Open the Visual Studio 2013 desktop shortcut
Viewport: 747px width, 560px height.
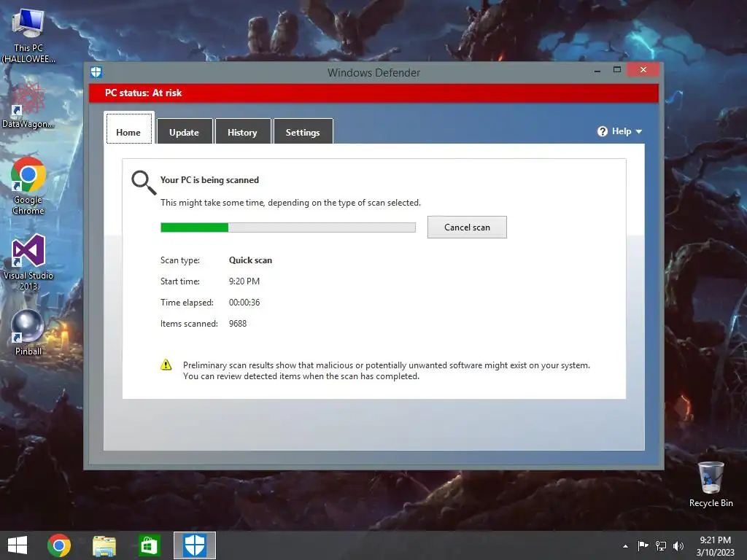click(x=28, y=262)
